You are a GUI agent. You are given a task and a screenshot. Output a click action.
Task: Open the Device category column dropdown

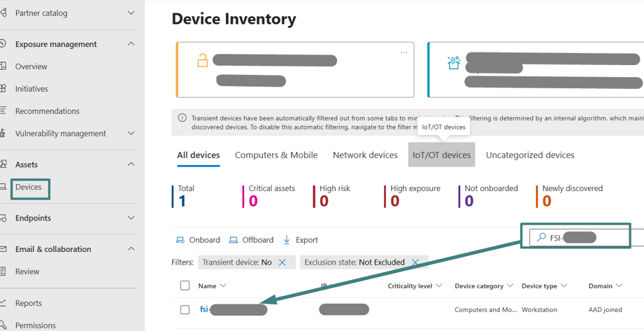tap(510, 286)
